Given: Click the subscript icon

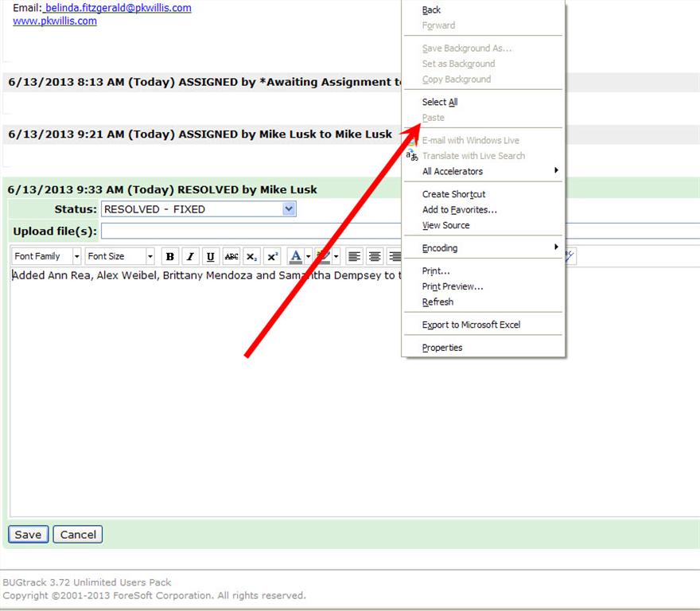Looking at the screenshot, I should click(251, 256).
